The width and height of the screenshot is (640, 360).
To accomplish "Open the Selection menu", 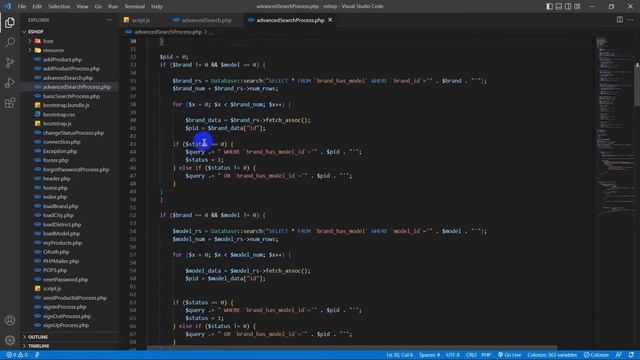I will pyautogui.click(x=59, y=6).
